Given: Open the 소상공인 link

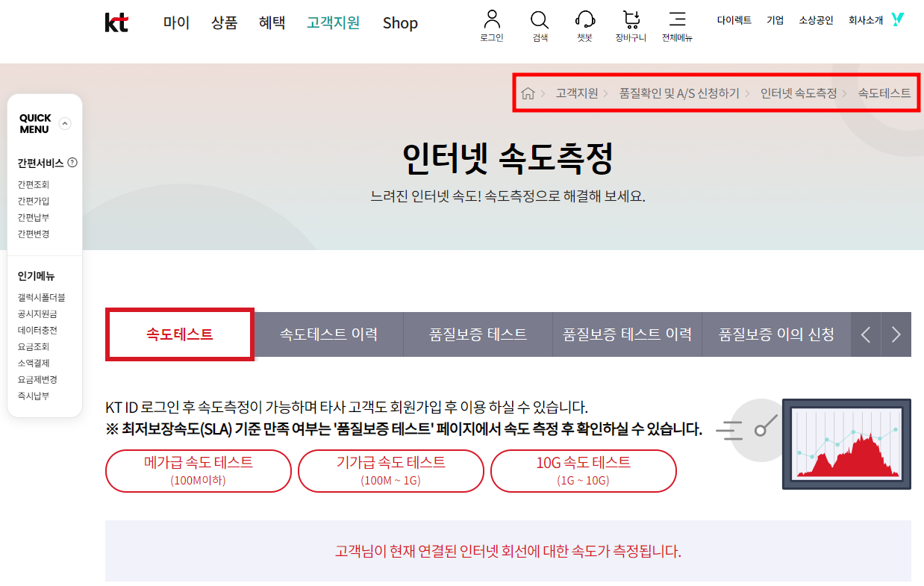Looking at the screenshot, I should point(816,21).
